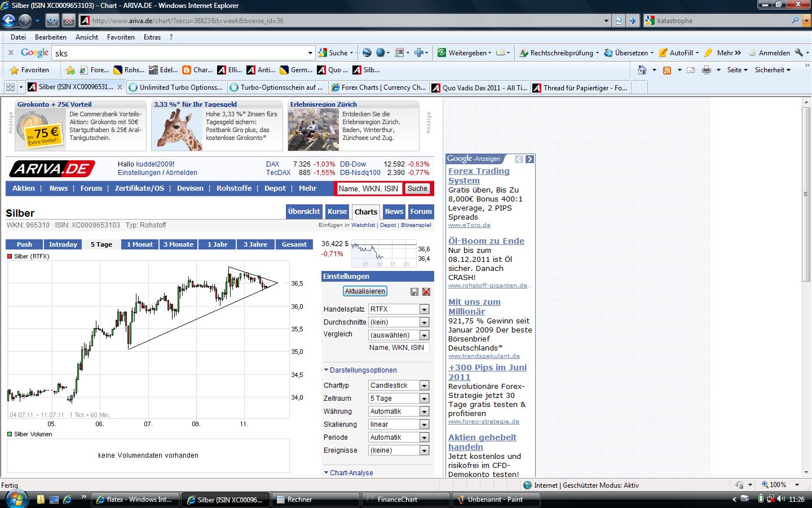812x508 pixels.
Task: Click the Google toolbar highlighter pencil icon
Action: pyautogui.click(x=708, y=52)
